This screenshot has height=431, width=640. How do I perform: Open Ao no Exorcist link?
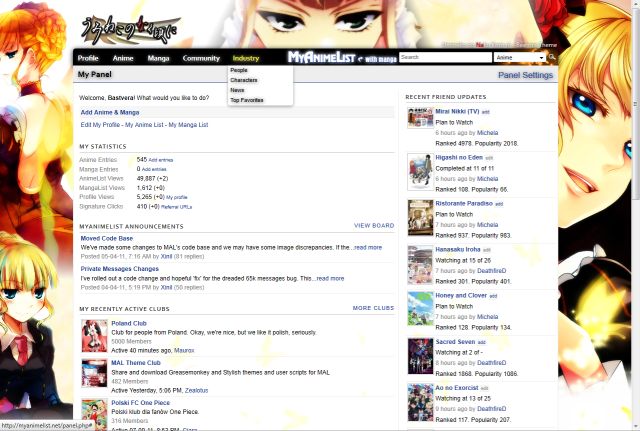(457, 388)
